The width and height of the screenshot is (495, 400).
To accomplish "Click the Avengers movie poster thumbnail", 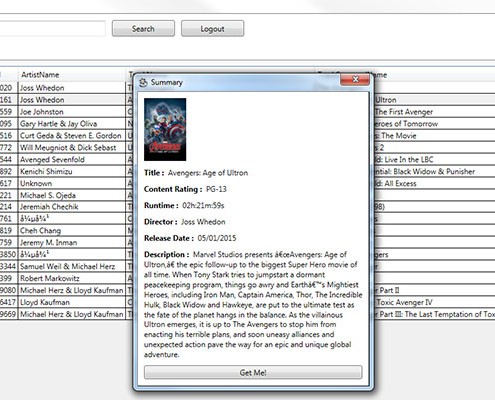I will 165,129.
